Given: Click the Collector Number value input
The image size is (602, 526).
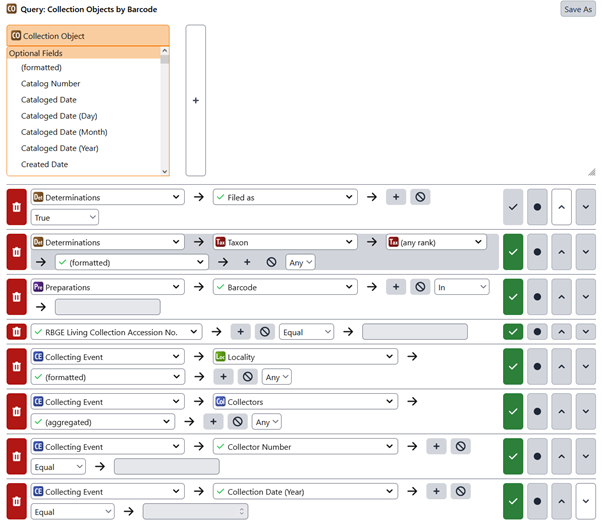Looking at the screenshot, I should click(167, 466).
